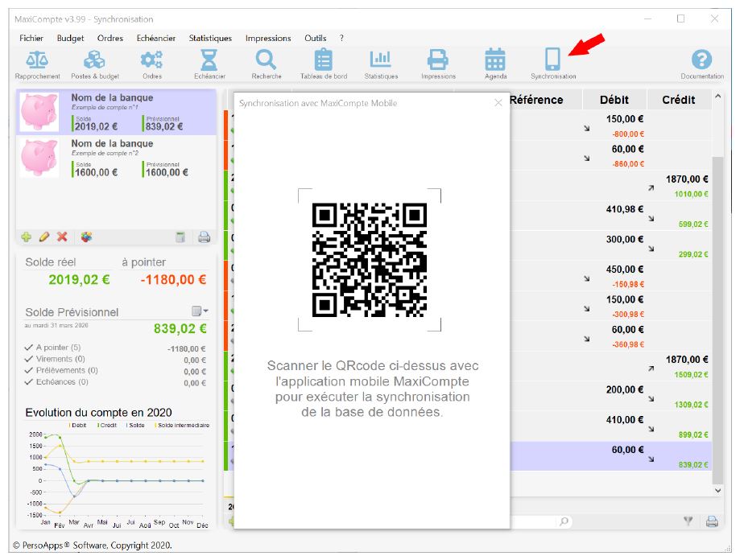Click the date text au mardi 31 mars 2020

coord(56,326)
